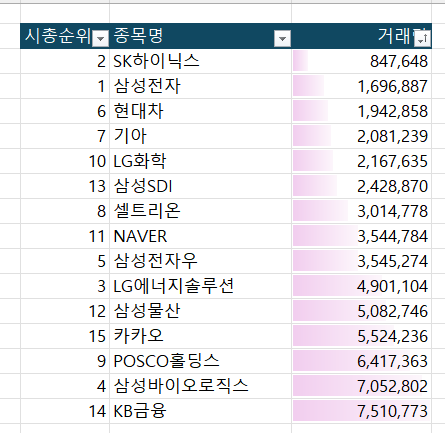Select the 셀트리온 cell

point(200,211)
